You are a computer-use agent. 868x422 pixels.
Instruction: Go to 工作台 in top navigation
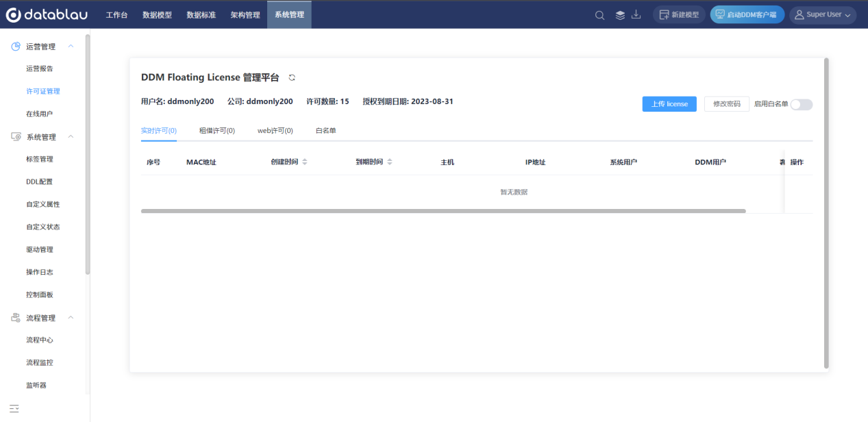point(116,14)
